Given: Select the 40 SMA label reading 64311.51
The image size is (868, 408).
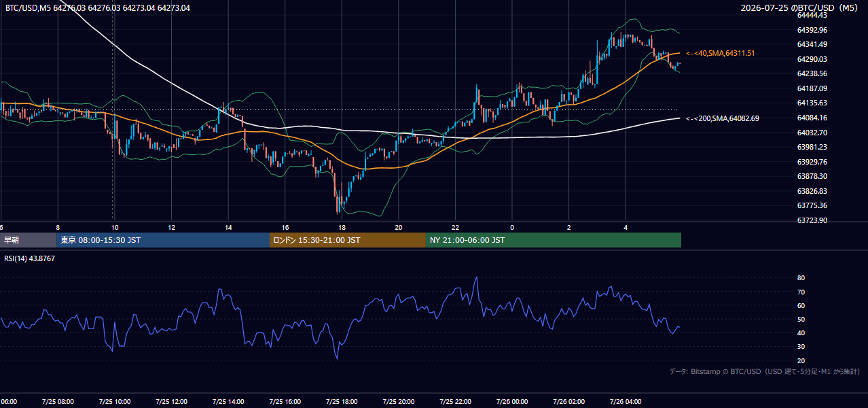Looking at the screenshot, I should 721,53.
